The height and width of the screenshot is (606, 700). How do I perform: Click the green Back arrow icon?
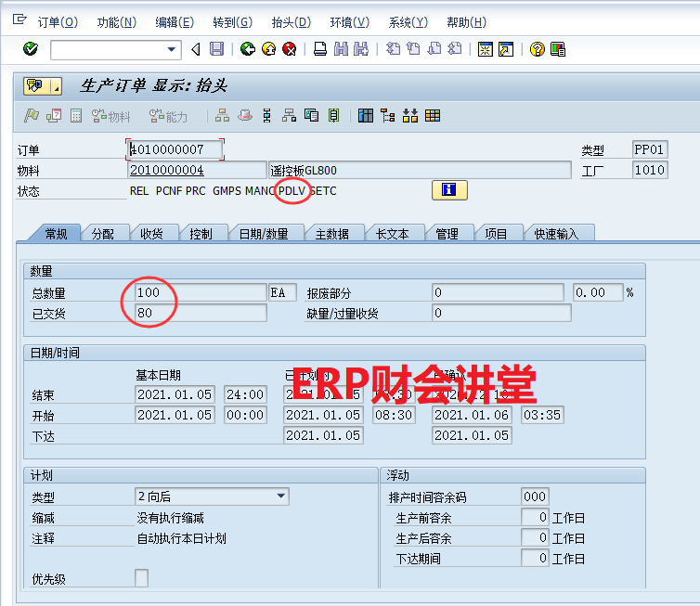(248, 49)
